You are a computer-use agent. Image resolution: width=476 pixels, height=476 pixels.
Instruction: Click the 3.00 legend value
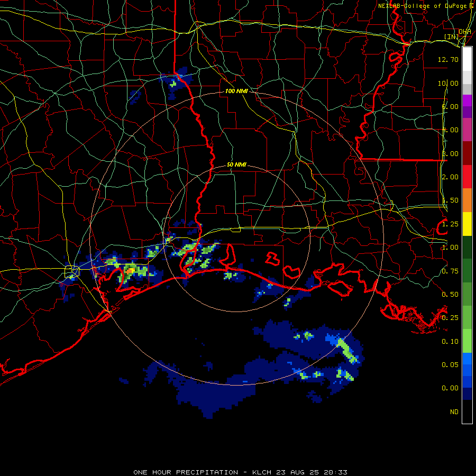[450, 153]
